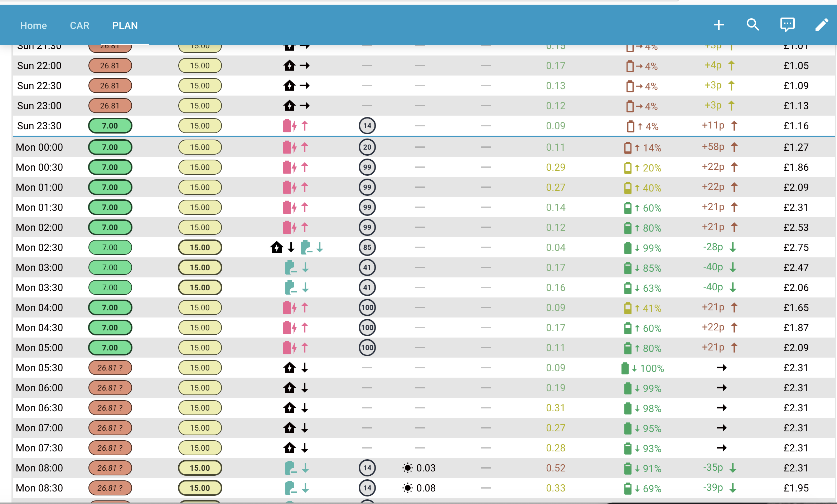The width and height of the screenshot is (837, 504).
Task: Open the CAR tab
Action: click(x=79, y=25)
